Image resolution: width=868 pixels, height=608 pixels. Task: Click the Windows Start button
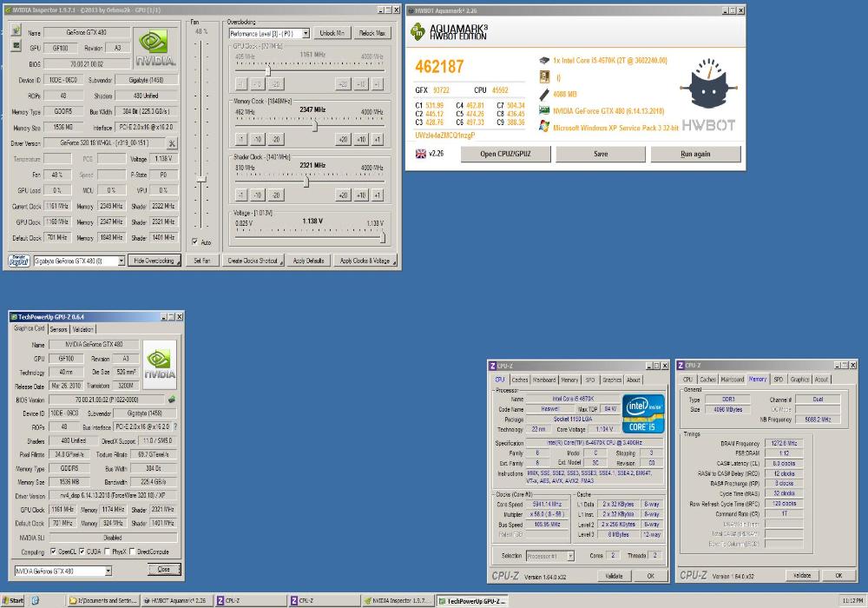[x=13, y=600]
